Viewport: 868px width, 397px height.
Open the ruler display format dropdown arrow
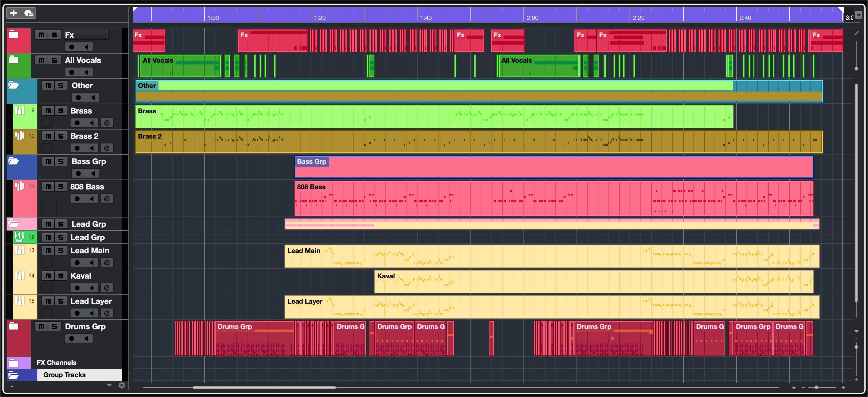[859, 15]
